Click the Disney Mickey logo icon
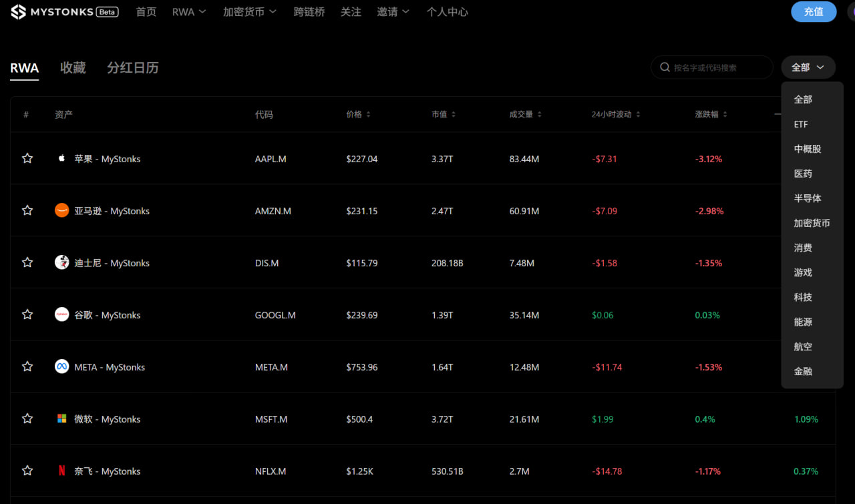The height and width of the screenshot is (504, 855). pyautogui.click(x=61, y=262)
